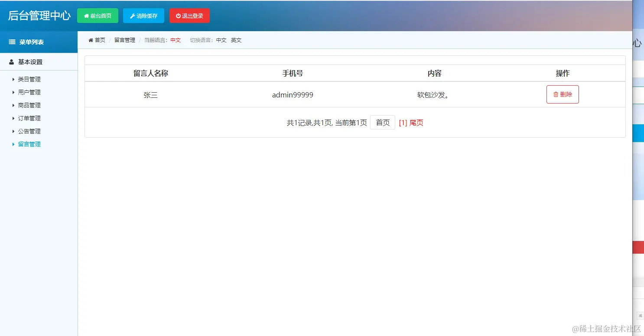Click the 内容 column header

tap(434, 74)
